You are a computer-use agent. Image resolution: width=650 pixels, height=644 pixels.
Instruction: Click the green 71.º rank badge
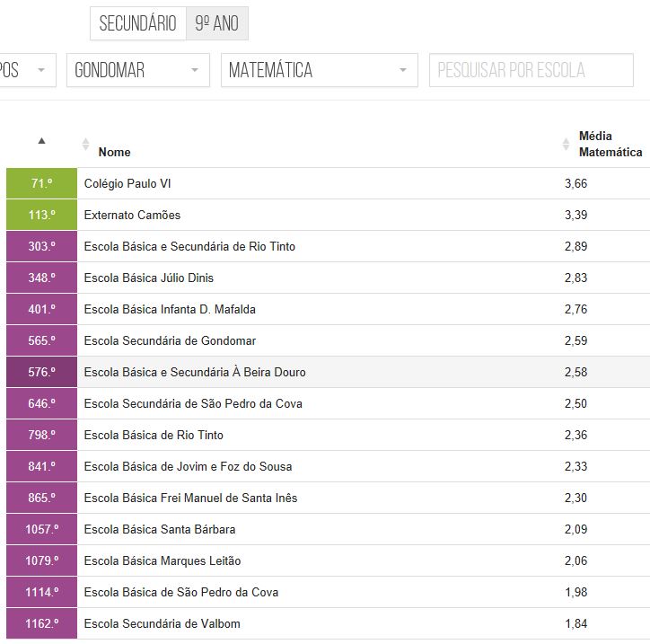pyautogui.click(x=41, y=183)
